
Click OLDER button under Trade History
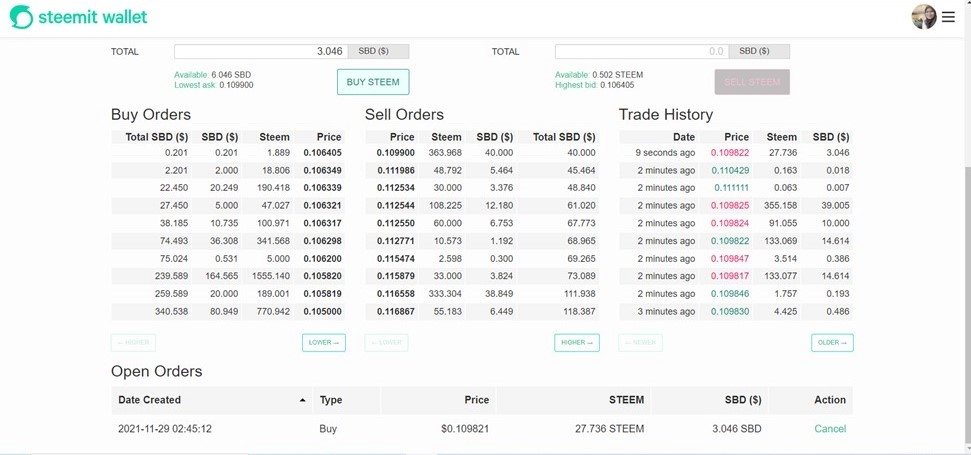coord(832,342)
